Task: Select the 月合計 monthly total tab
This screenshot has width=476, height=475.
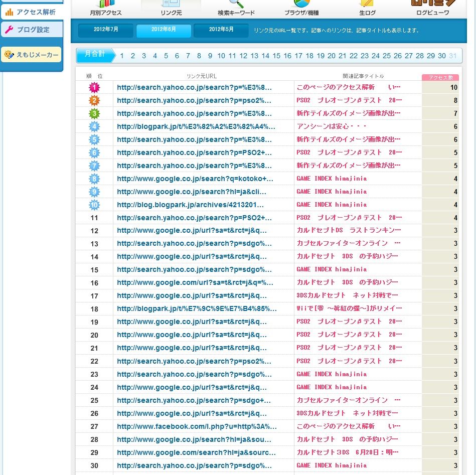Action: (95, 55)
